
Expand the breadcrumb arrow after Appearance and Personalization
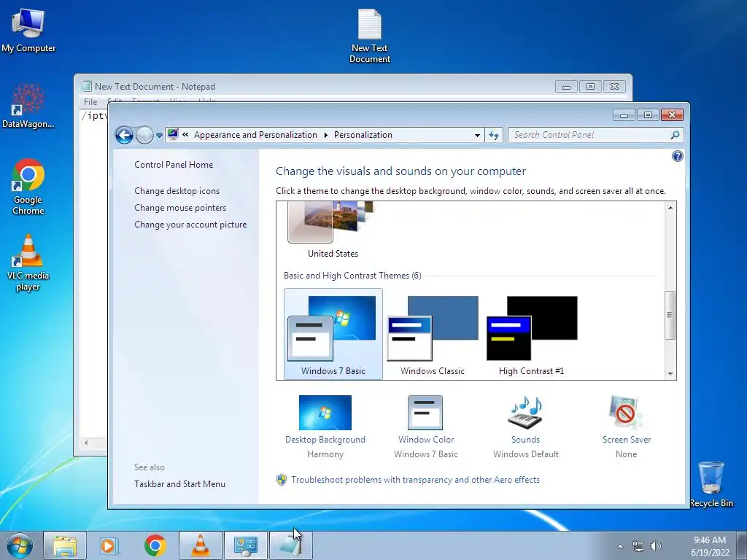pos(326,135)
